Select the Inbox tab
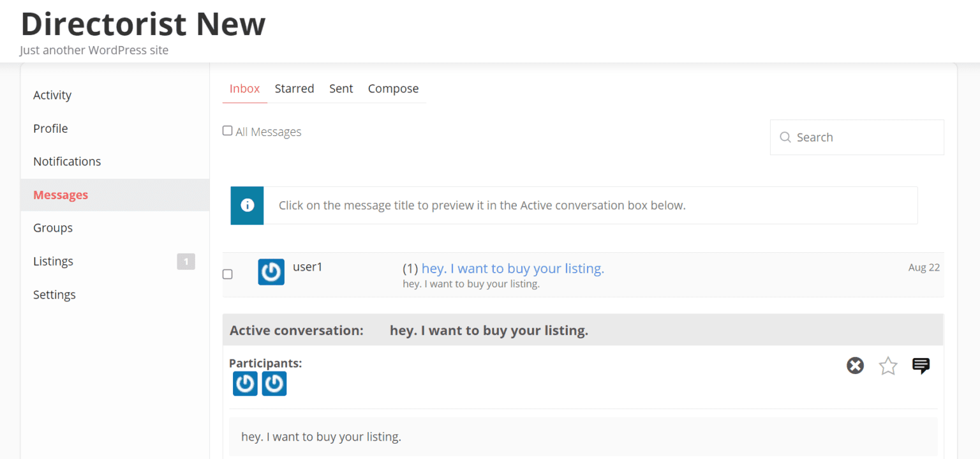 coord(244,88)
